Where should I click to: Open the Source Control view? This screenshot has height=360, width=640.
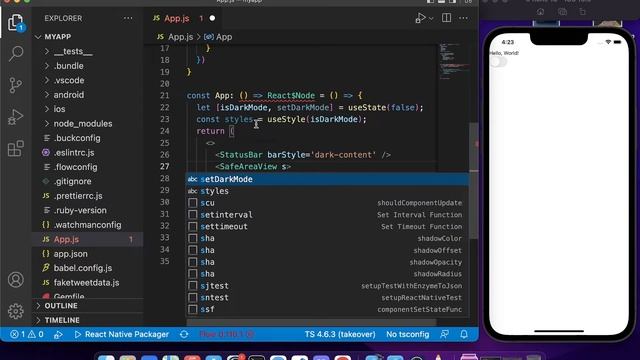(x=16, y=85)
